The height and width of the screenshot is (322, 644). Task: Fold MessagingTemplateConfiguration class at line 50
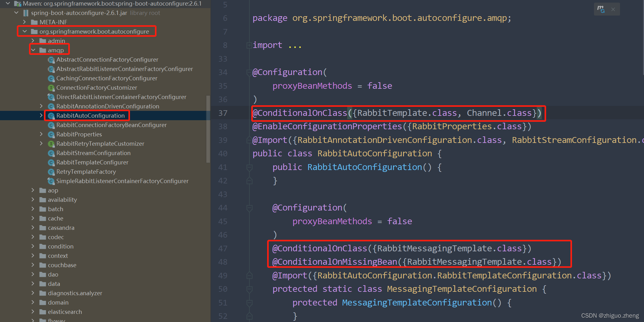point(249,289)
